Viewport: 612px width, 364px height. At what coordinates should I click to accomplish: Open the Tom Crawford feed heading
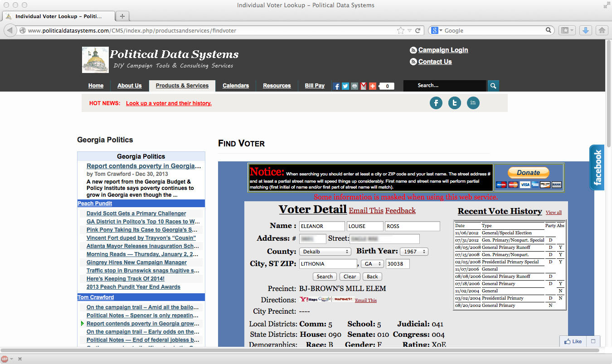tap(96, 297)
